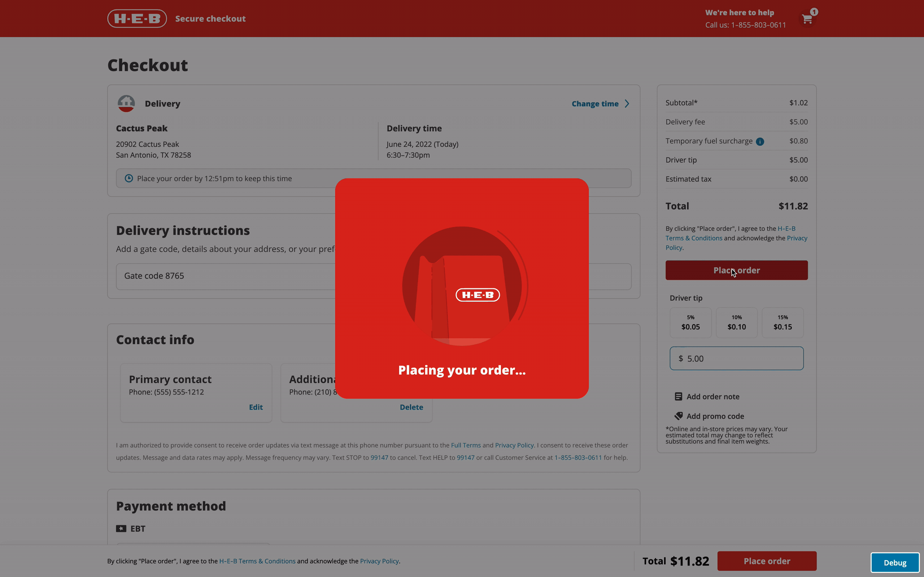Click the note icon next to Add order note

point(679,396)
